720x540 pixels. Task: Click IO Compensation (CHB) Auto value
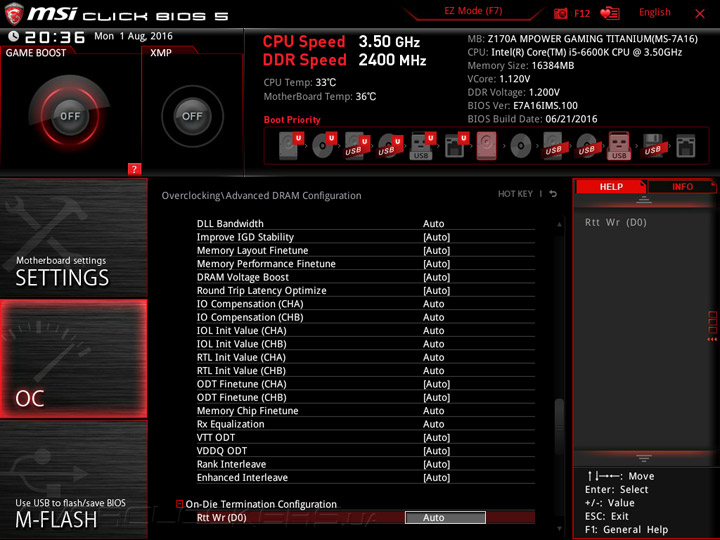click(x=433, y=317)
